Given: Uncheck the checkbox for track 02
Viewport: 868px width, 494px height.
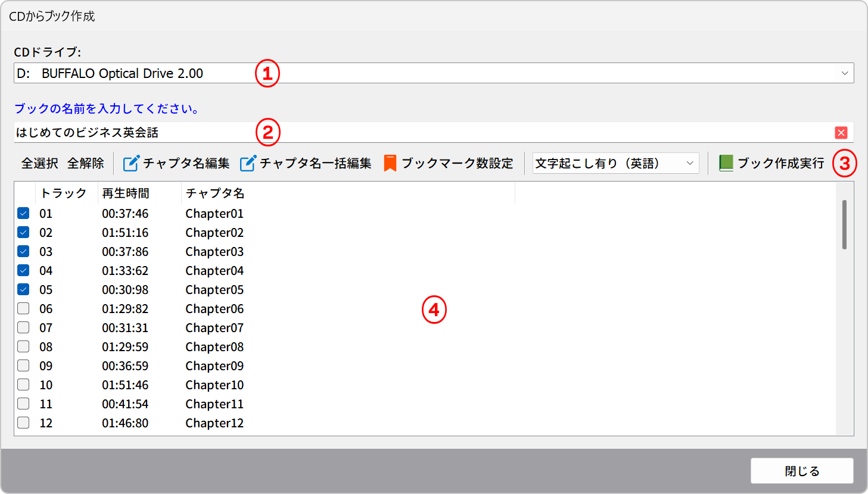Looking at the screenshot, I should [x=23, y=232].
